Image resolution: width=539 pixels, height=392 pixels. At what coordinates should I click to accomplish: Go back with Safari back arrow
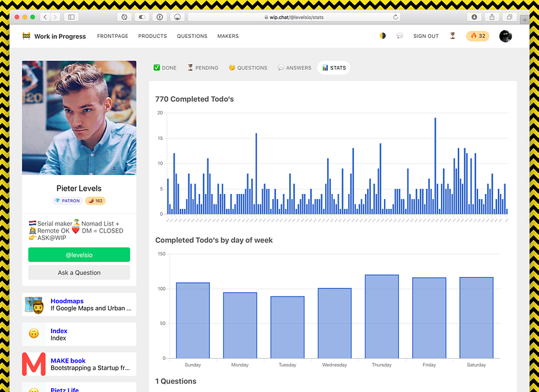pyautogui.click(x=45, y=17)
